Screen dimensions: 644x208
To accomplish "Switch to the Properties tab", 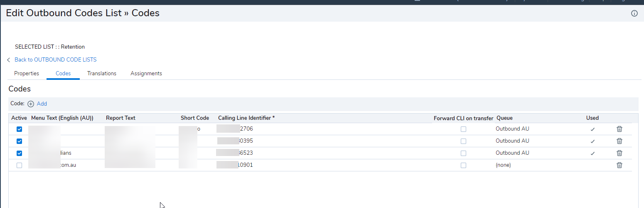I will coord(27,74).
